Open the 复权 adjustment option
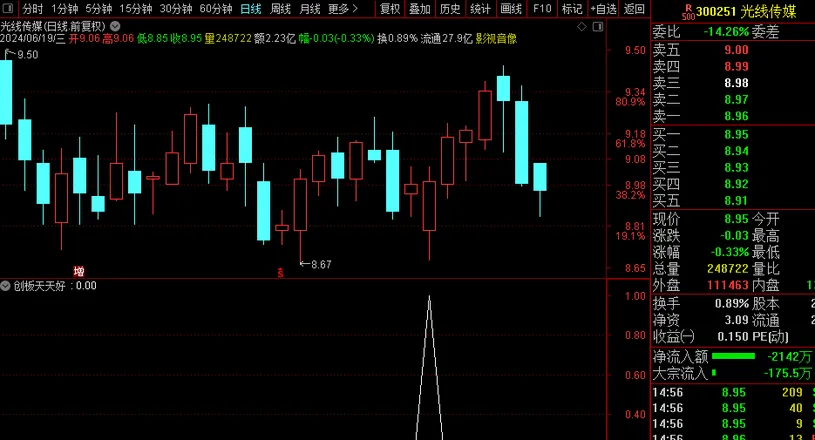This screenshot has width=815, height=440. tap(390, 9)
